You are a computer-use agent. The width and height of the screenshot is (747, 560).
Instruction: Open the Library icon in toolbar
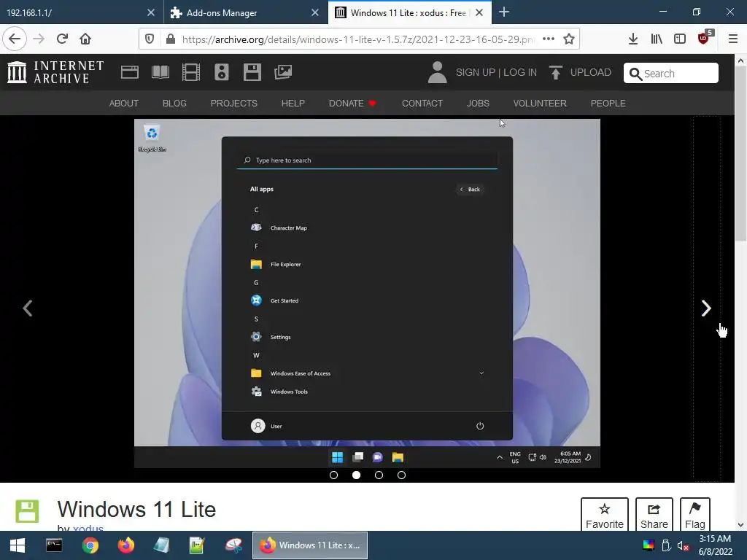pos(657,39)
